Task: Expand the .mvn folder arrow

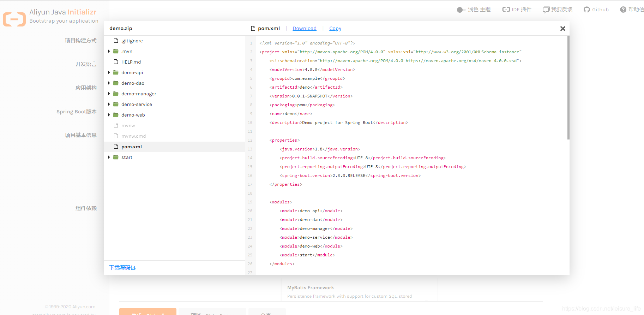Action: [x=109, y=51]
